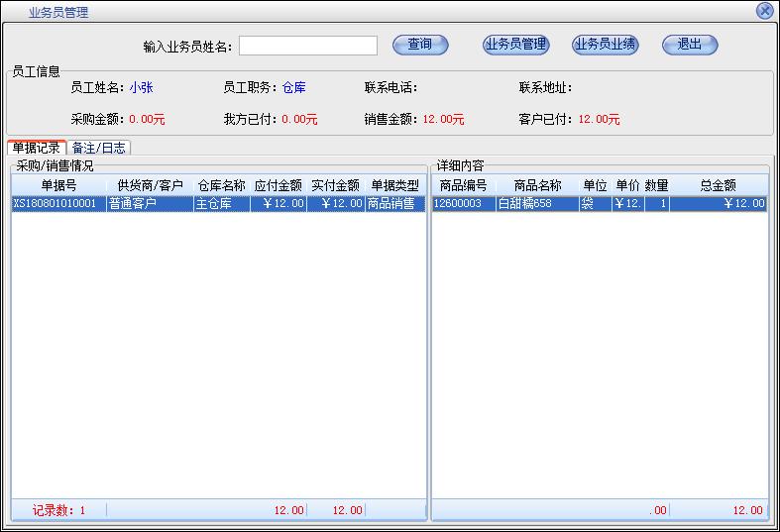Click the 查询 search button
The width and height of the screenshot is (780, 532).
(x=420, y=45)
